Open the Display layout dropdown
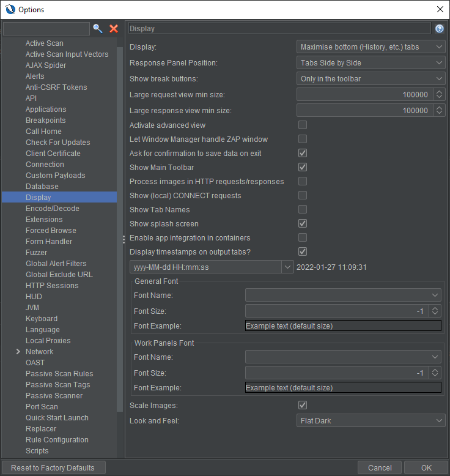This screenshot has height=476, width=450. tap(371, 46)
